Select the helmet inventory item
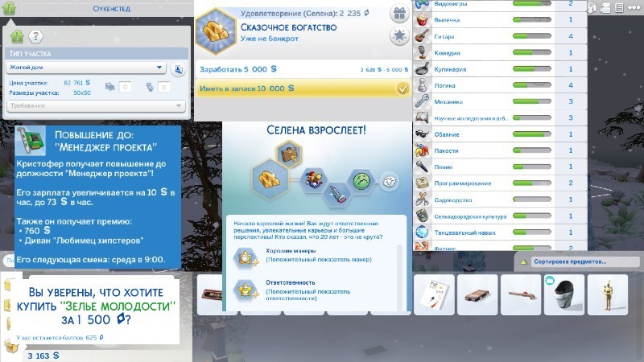The height and width of the screenshot is (362, 644). point(564,294)
